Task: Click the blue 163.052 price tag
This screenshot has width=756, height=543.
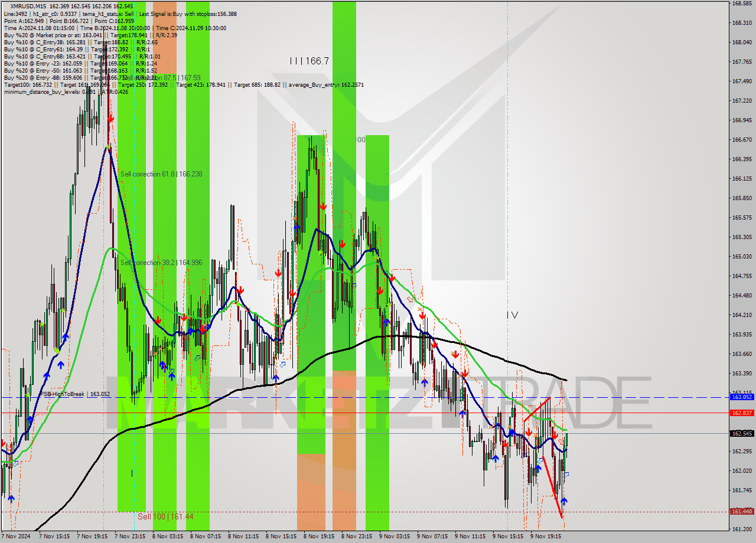Action: coord(742,397)
